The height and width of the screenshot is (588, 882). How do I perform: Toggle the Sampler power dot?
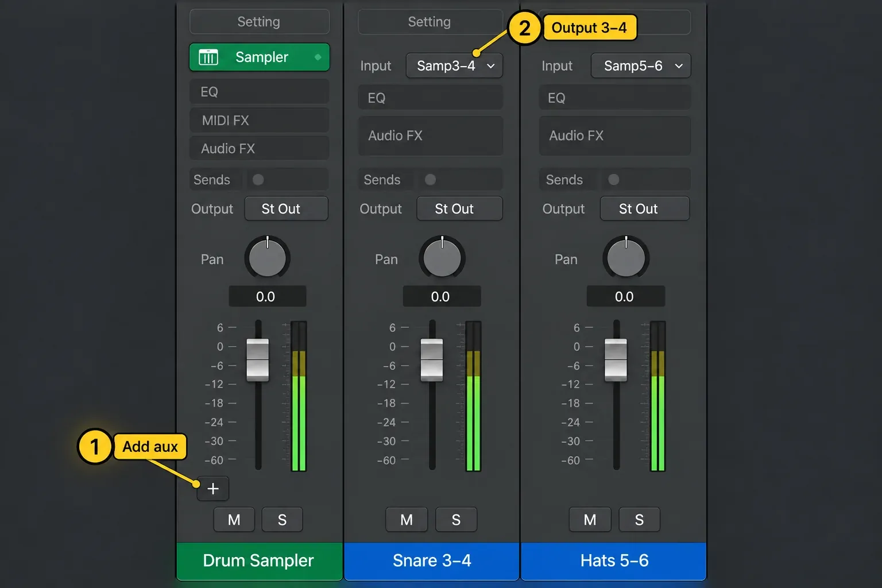[318, 57]
